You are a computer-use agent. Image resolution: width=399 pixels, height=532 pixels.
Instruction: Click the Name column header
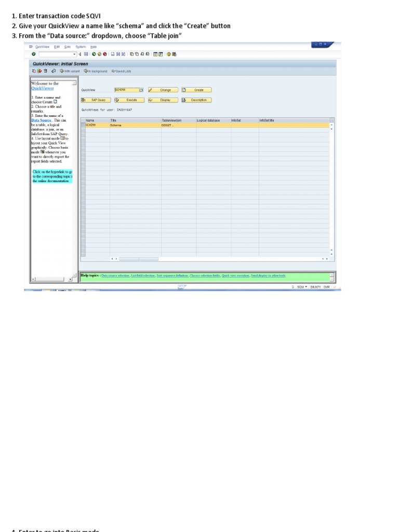click(97, 120)
